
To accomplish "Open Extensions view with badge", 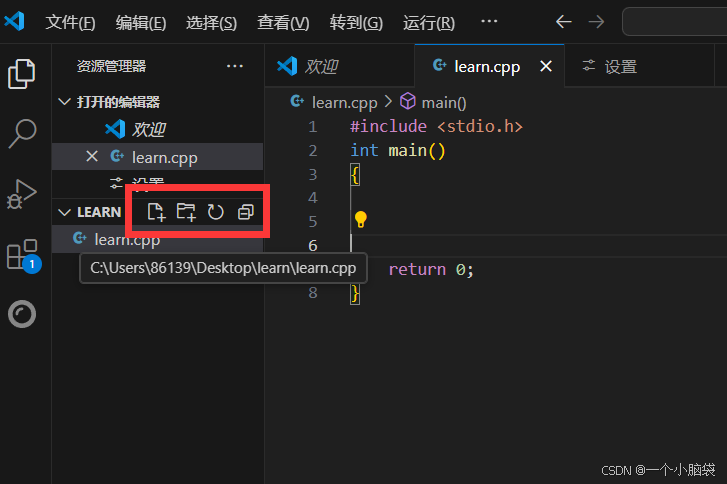I will pos(23,255).
